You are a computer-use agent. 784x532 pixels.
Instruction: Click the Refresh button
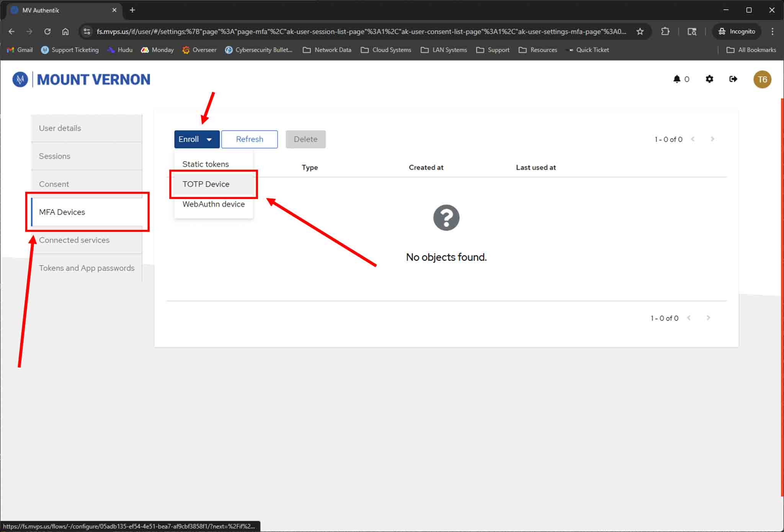click(249, 139)
